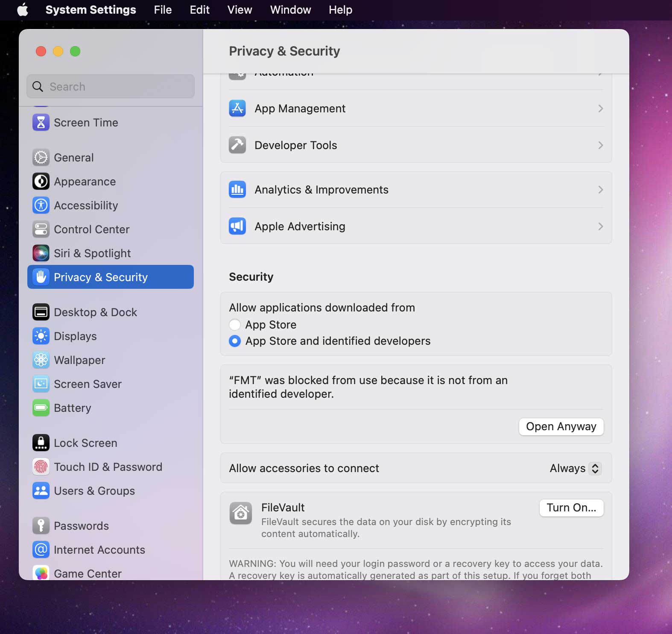This screenshot has width=672, height=634.
Task: Click the Developer Tools hammer icon
Action: tap(237, 145)
